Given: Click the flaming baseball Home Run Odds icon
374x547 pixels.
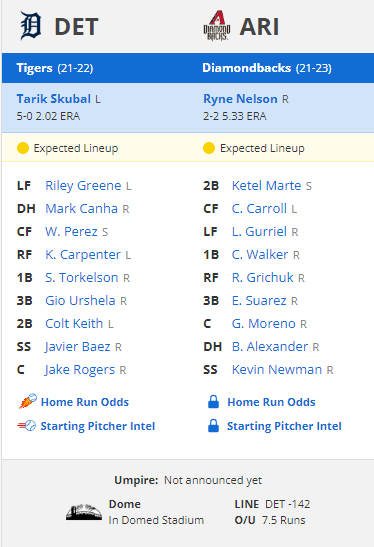Looking at the screenshot, I should coord(28,401).
